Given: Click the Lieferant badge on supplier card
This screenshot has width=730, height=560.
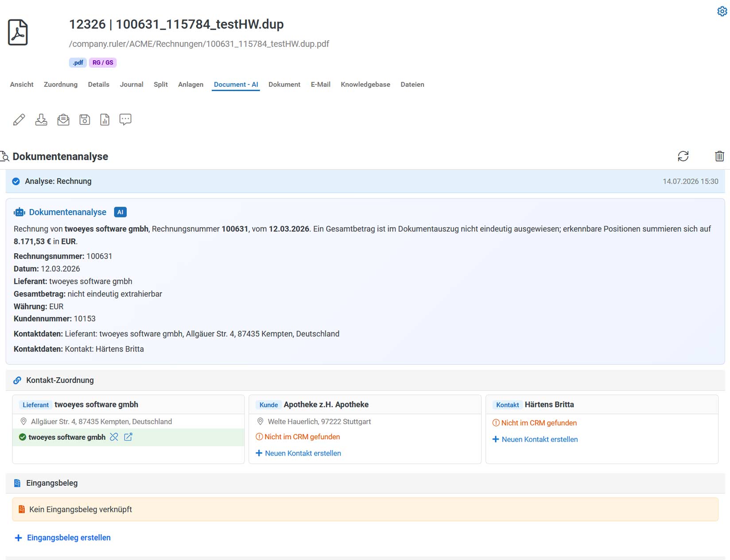Looking at the screenshot, I should [x=36, y=405].
